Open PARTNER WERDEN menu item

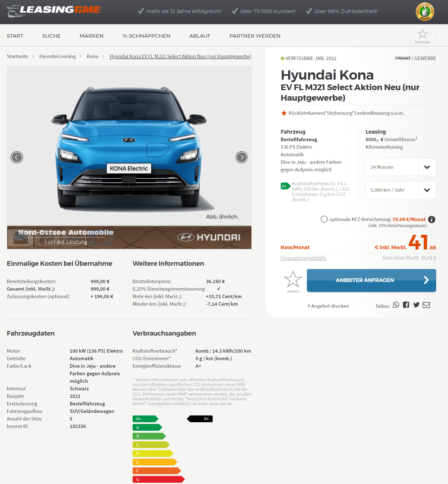255,36
